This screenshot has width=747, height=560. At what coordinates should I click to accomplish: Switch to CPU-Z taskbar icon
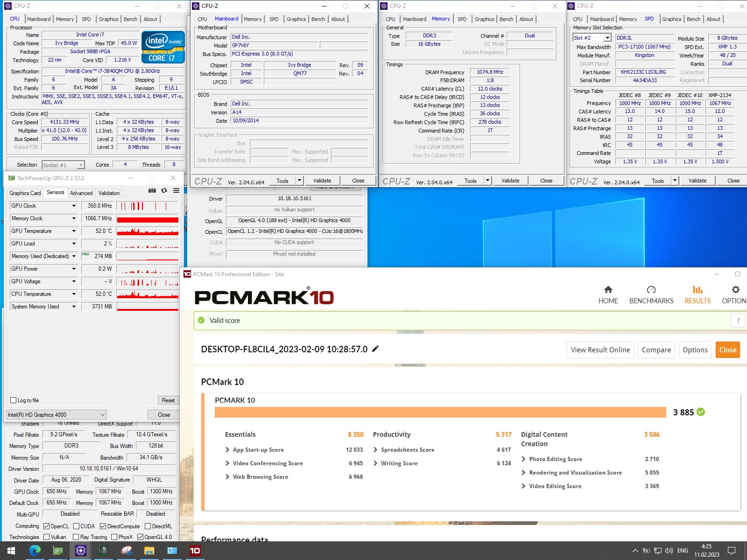click(80, 551)
